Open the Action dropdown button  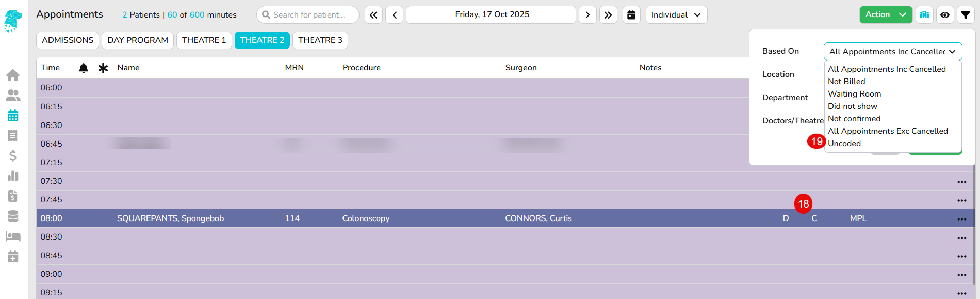[x=886, y=15]
